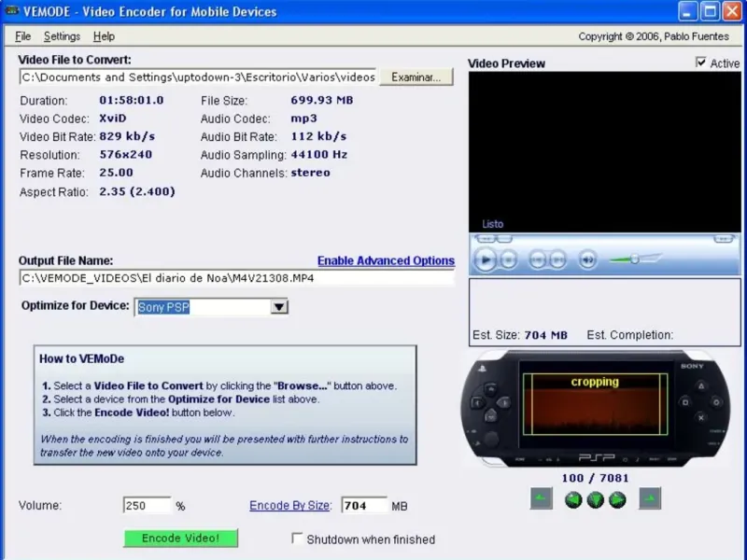The image size is (747, 560).
Task: Adjust the preview player volume slider
Action: tap(634, 259)
